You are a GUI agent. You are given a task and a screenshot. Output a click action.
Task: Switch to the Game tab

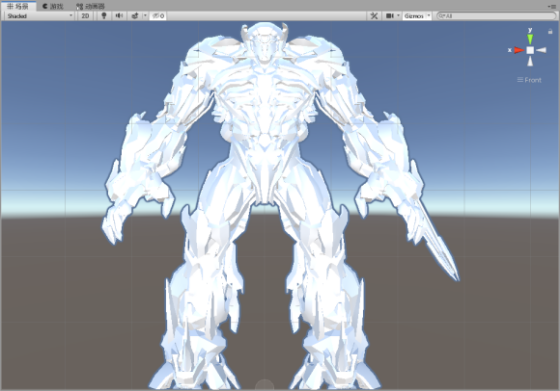[x=53, y=6]
